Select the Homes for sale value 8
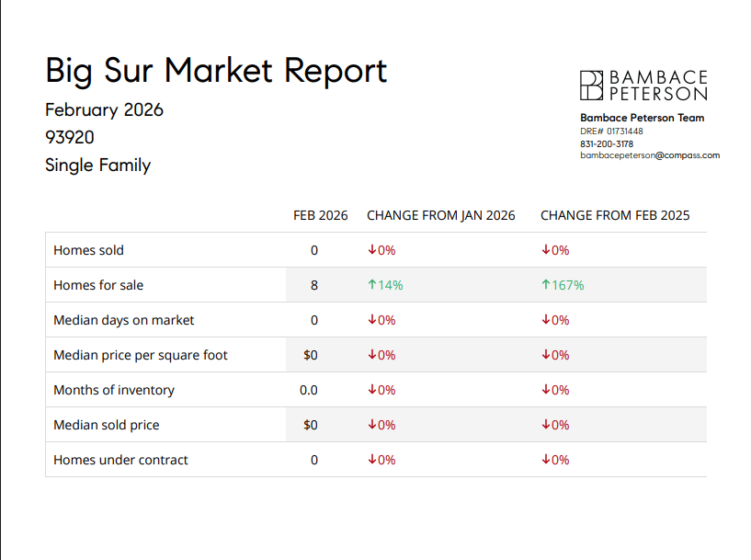Viewport: 751px width, 560px height. pos(314,285)
